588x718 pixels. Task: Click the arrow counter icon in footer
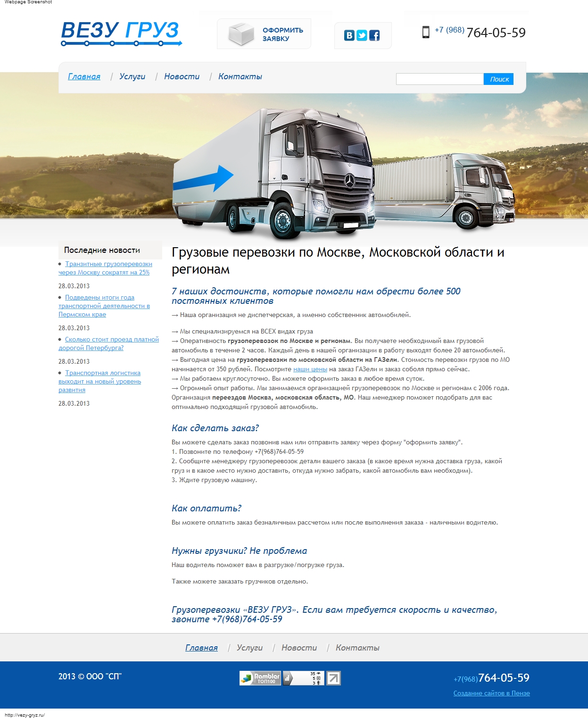[334, 678]
